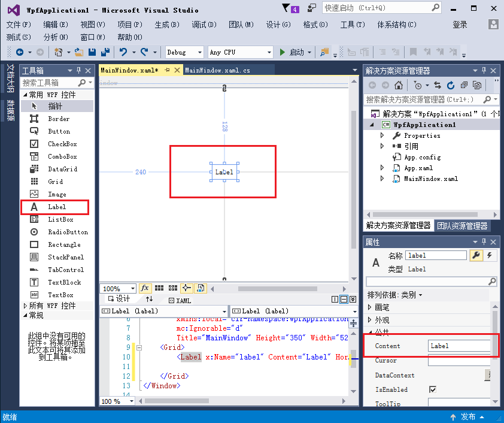Show all files in Solution Explorer

(x=477, y=85)
